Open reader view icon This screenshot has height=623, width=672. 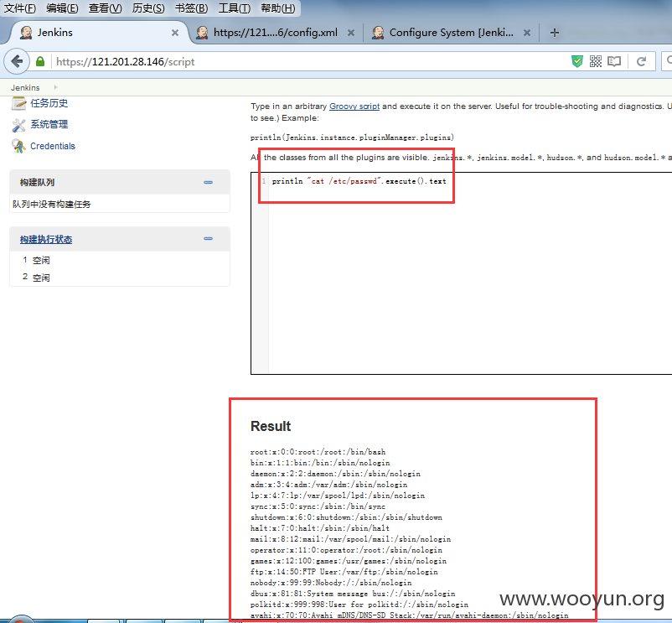click(614, 62)
